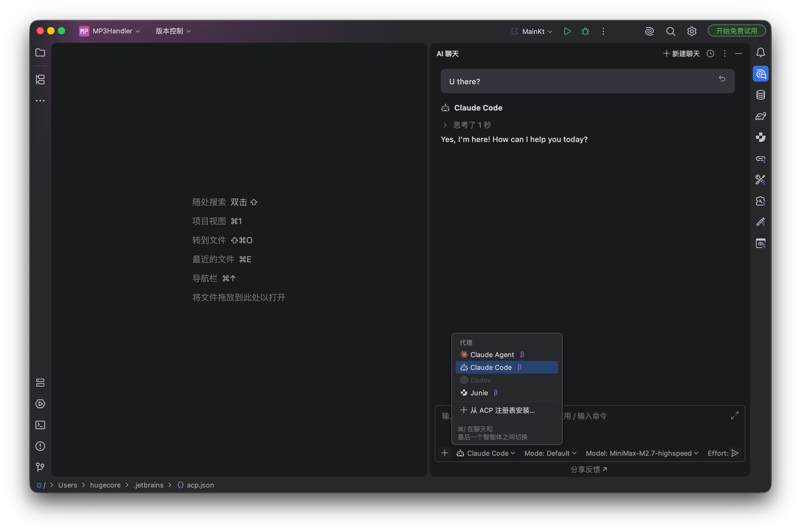This screenshot has width=801, height=532.
Task: Click the 'U there?' message bubble
Action: (x=587, y=81)
